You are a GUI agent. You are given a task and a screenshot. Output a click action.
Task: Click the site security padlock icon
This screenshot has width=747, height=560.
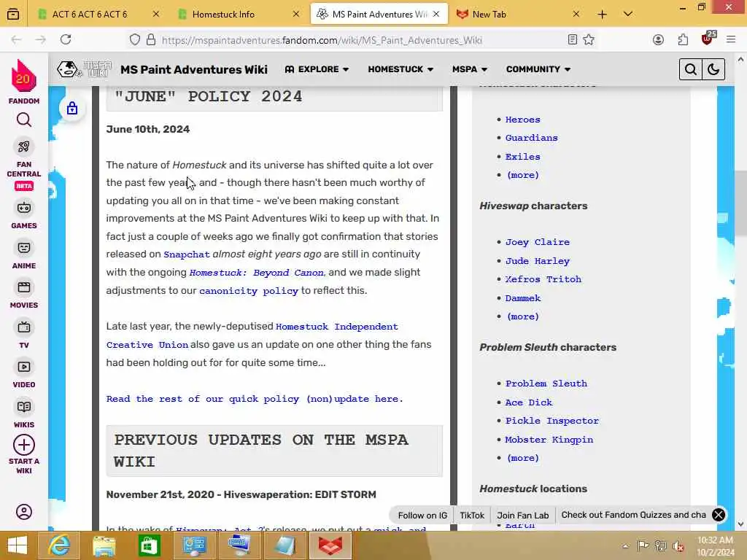click(151, 39)
